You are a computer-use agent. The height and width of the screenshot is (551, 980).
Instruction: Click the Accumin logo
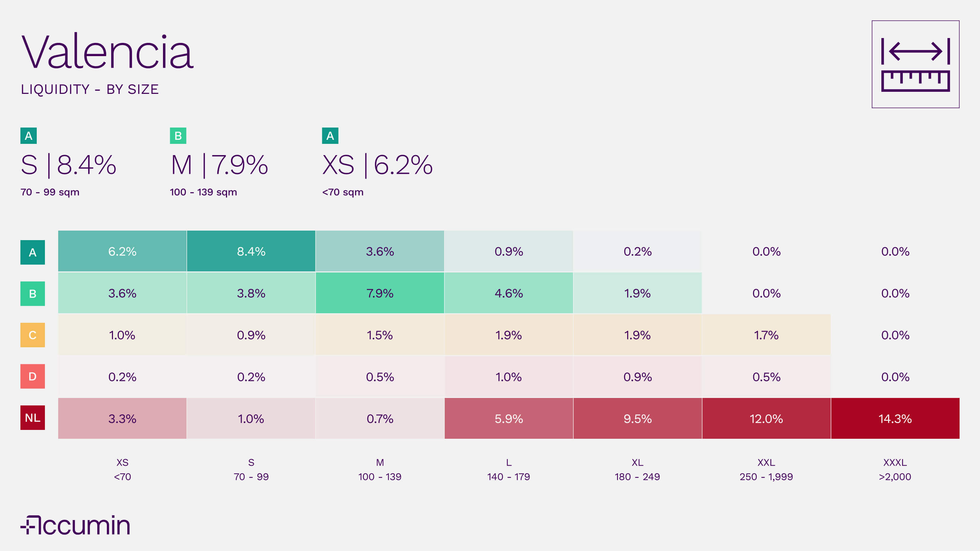75,525
